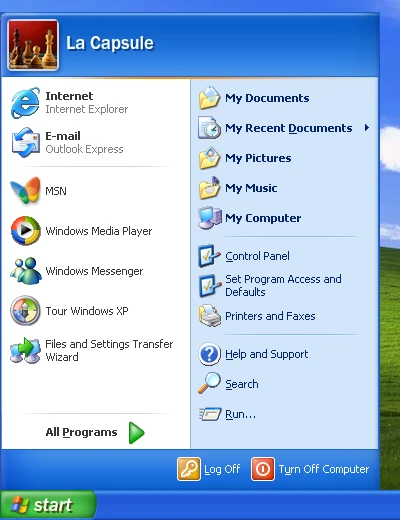Click the My Documents label
The image size is (400, 520).
click(267, 98)
